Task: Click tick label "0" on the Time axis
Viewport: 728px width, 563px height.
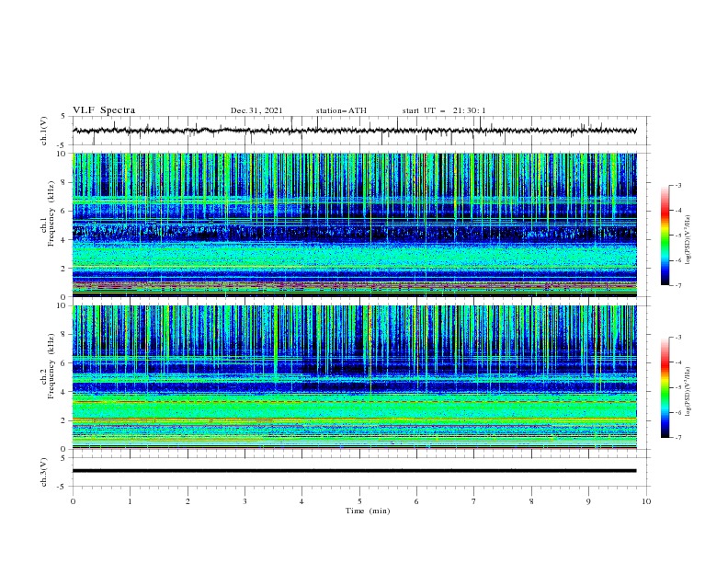Action: pos(73,501)
